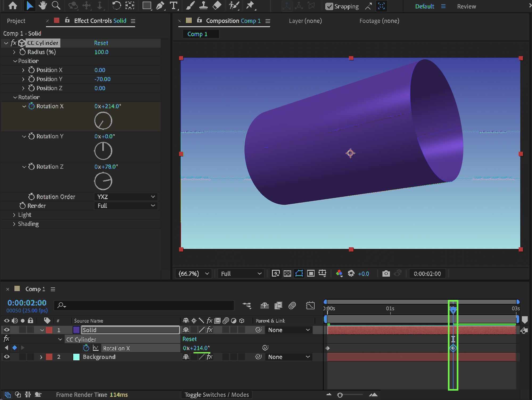
Task: Select the Puppet Pin tool
Action: click(x=250, y=6)
